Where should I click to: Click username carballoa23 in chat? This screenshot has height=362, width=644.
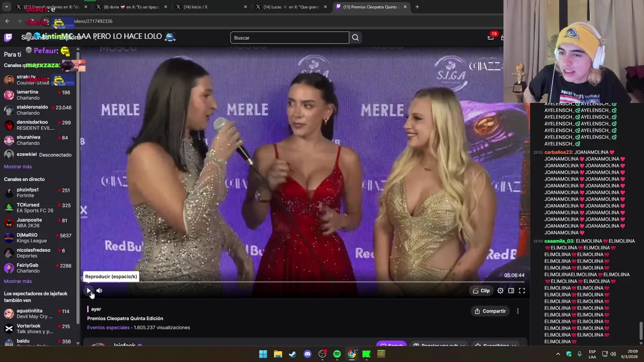point(558,152)
